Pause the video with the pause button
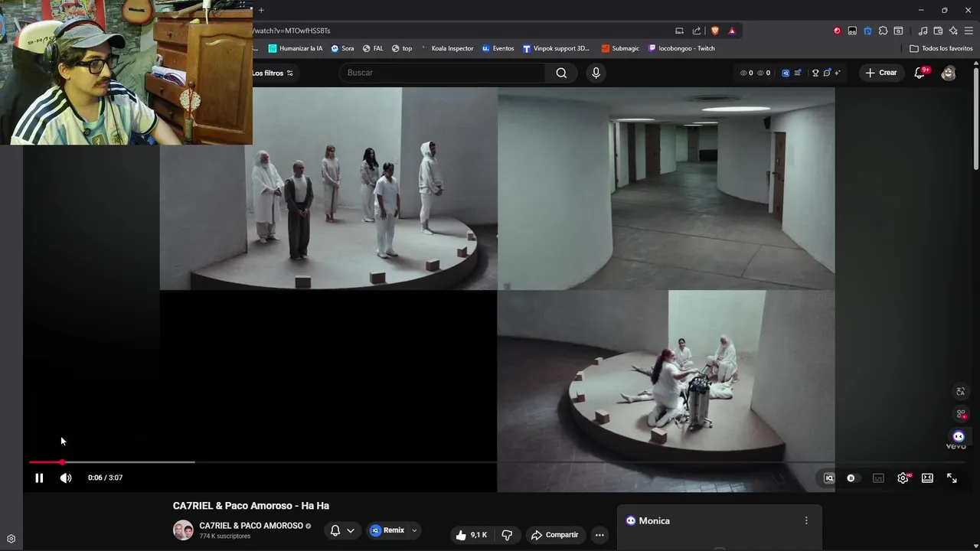The width and height of the screenshot is (980, 551). [39, 478]
